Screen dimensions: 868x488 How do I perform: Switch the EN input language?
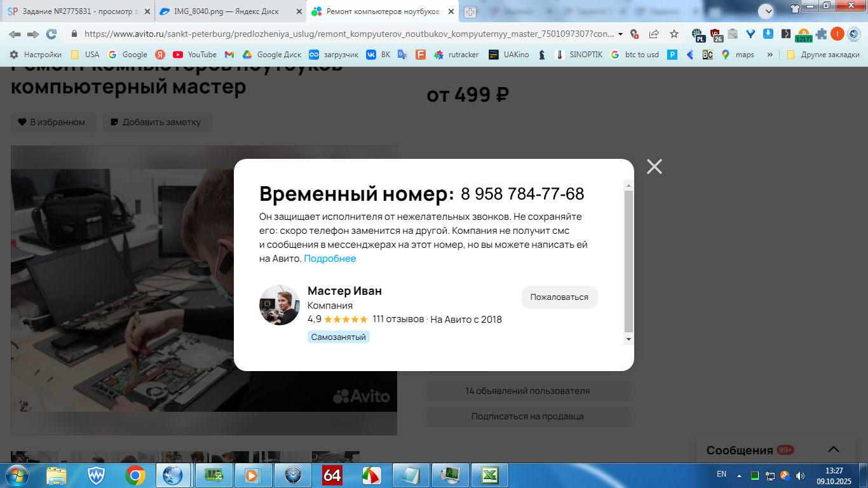click(721, 474)
